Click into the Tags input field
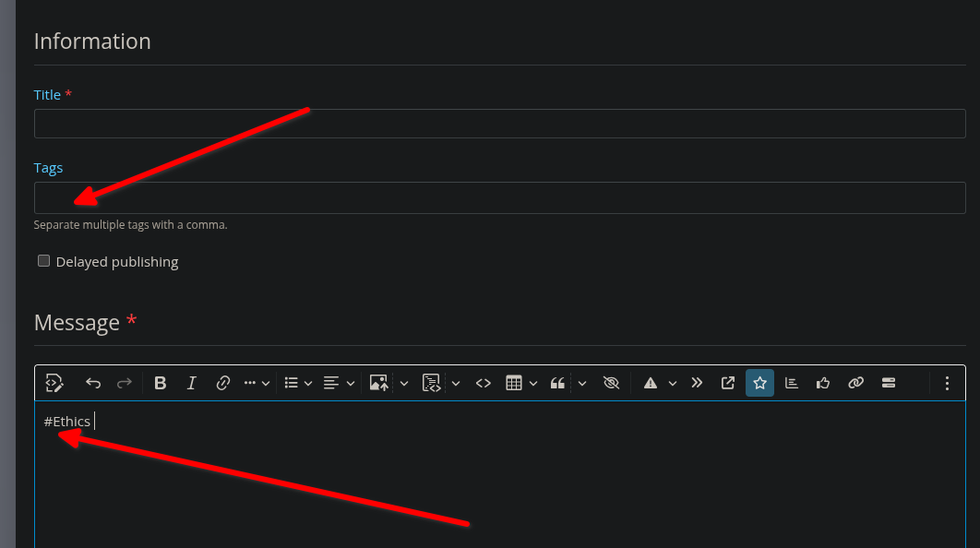The width and height of the screenshot is (980, 548). pyautogui.click(x=499, y=198)
